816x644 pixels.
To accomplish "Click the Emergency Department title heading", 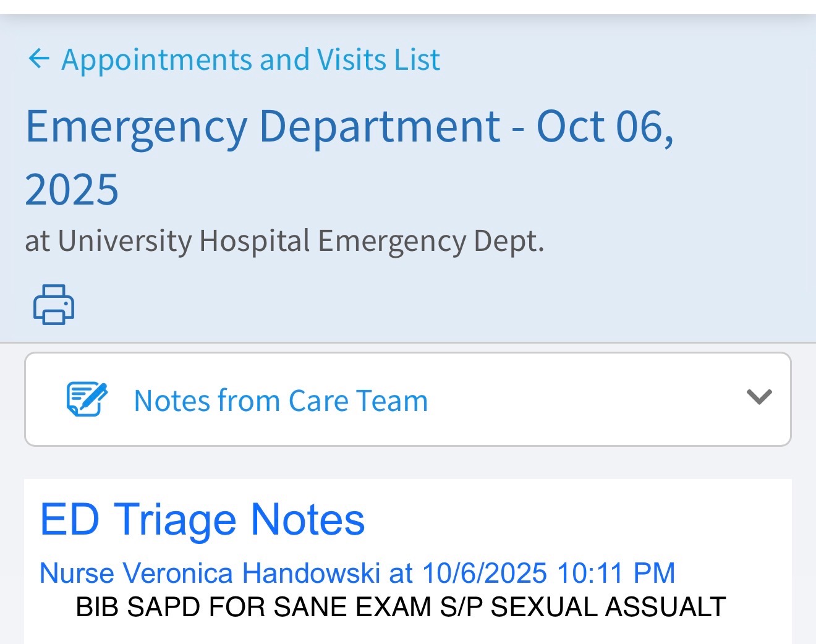I will [x=263, y=127].
